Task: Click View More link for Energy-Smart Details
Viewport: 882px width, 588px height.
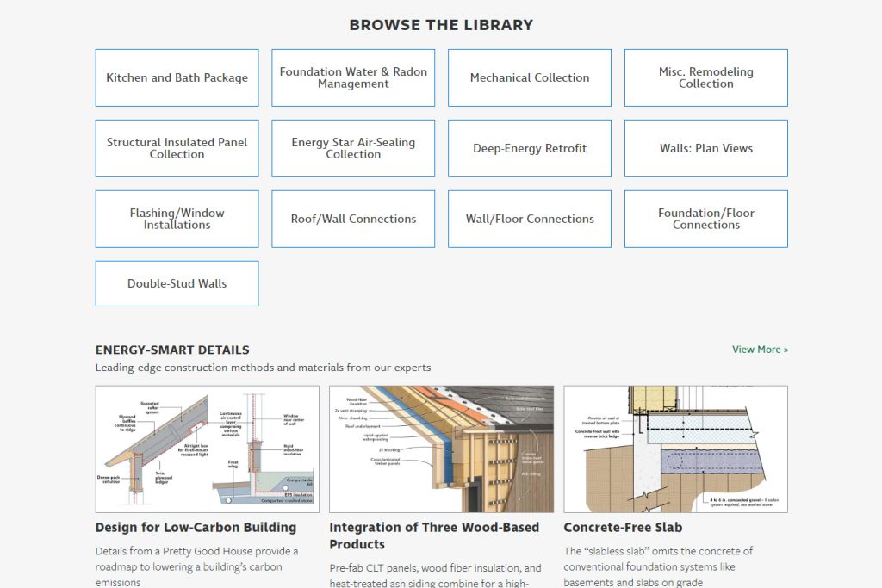Action: [760, 350]
